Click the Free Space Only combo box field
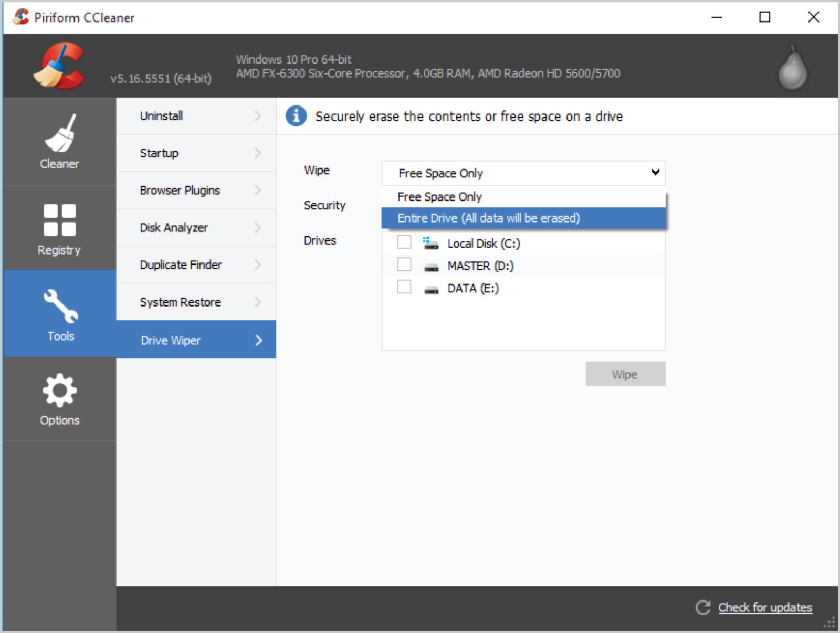Image resolution: width=840 pixels, height=633 pixels. tap(523, 173)
